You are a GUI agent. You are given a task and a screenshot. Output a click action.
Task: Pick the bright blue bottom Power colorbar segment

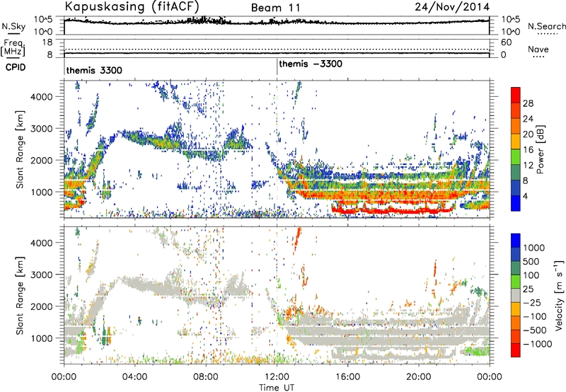(x=516, y=204)
